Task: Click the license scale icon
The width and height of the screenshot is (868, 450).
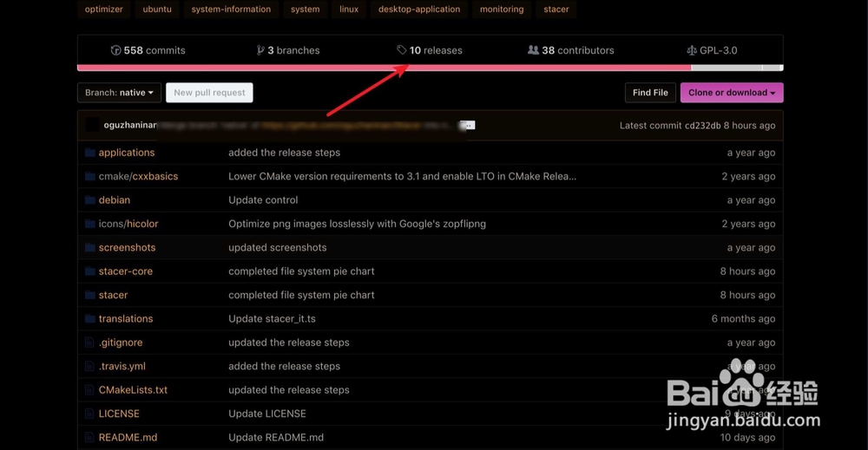Action: coord(692,50)
